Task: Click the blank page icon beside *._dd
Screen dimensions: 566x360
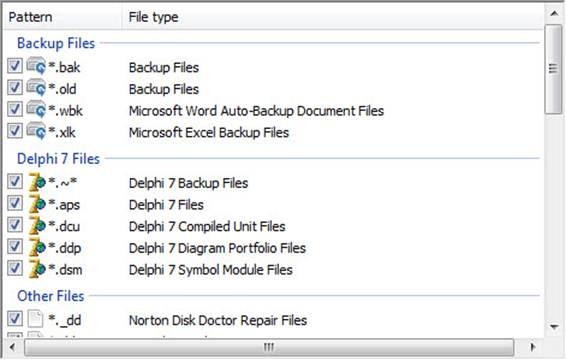Action: 35,319
